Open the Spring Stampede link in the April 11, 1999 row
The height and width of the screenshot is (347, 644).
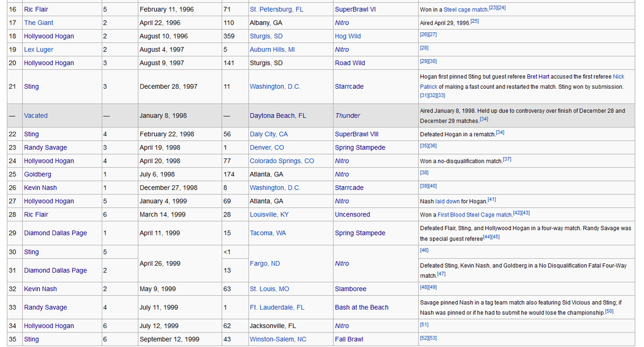point(360,233)
